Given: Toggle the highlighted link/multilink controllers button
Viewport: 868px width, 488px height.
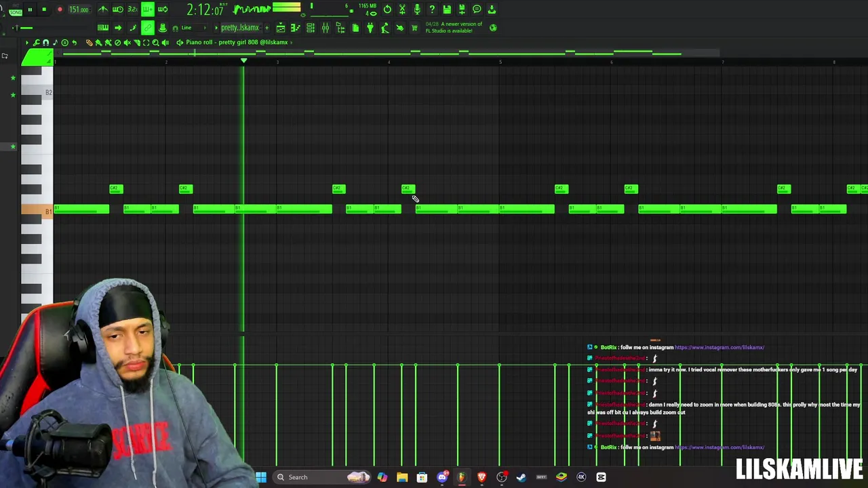Looking at the screenshot, I should pyautogui.click(x=148, y=28).
